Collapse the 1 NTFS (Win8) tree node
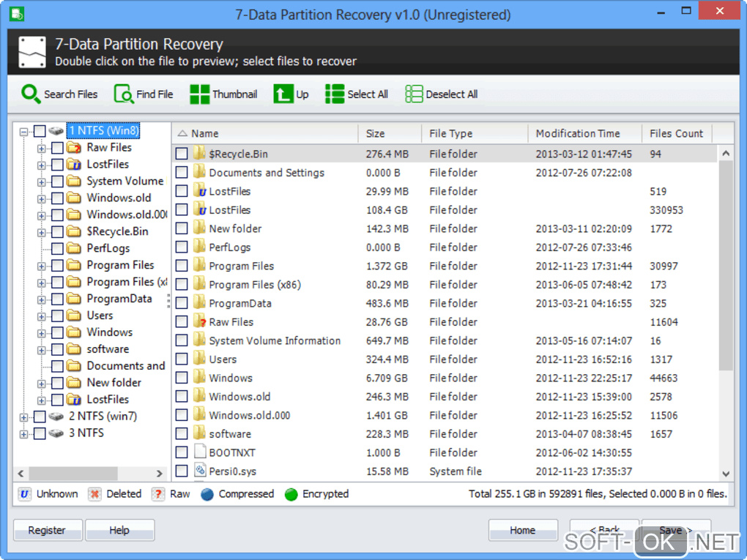Viewport: 747px width, 560px height. [24, 132]
